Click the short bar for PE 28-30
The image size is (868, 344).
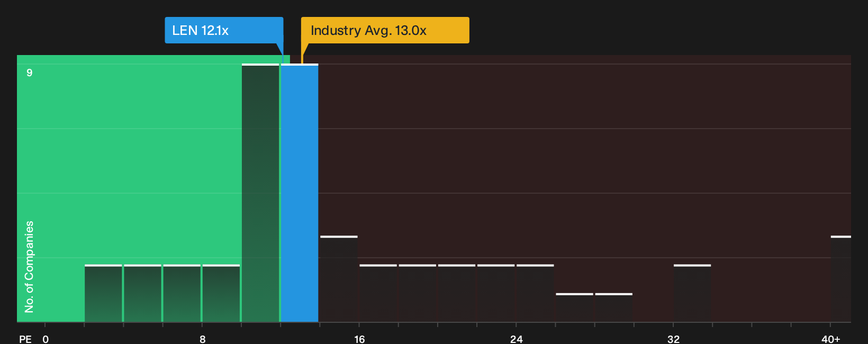click(614, 307)
